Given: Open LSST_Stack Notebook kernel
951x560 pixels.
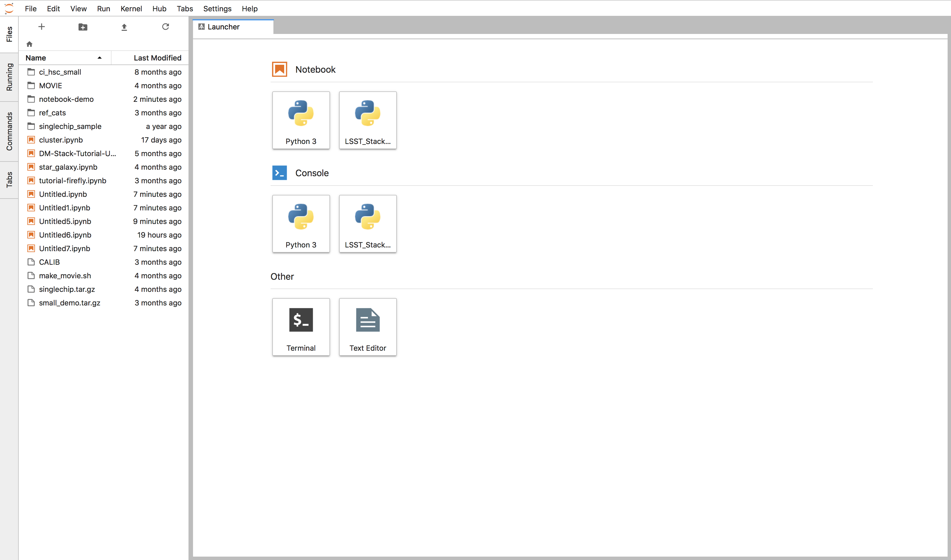Looking at the screenshot, I should 367,120.
